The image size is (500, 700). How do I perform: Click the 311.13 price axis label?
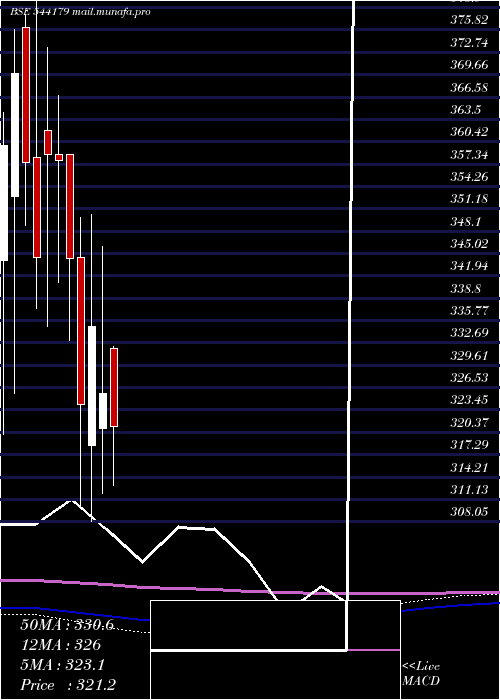click(x=469, y=490)
